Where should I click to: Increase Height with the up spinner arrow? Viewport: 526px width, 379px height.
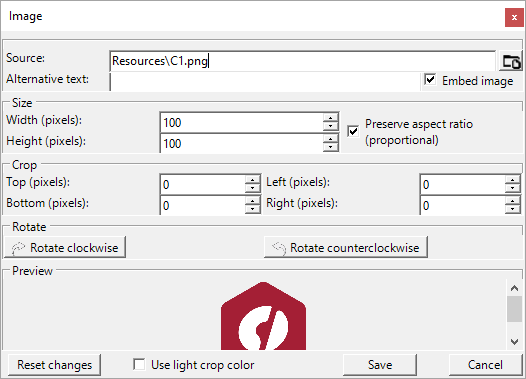330,139
